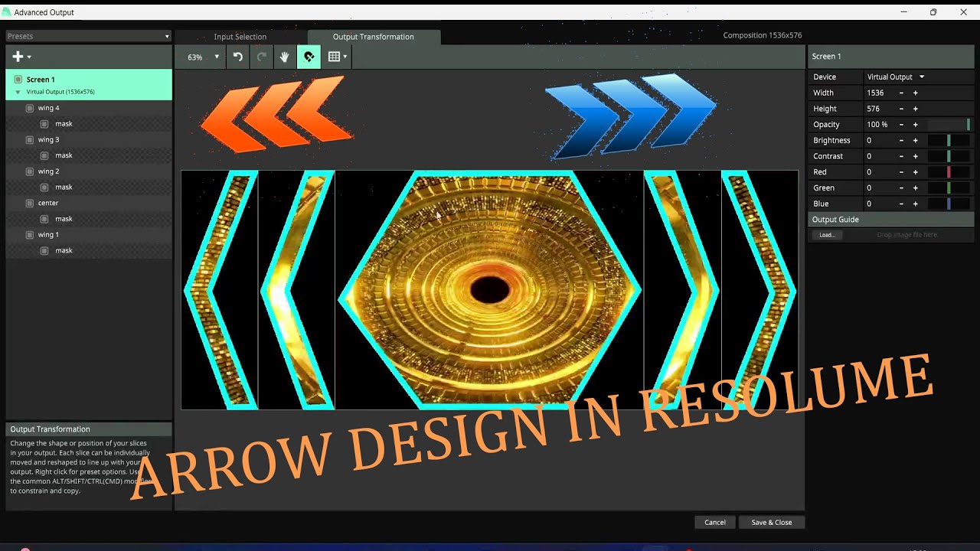
Task: Select the center slice row
Action: (89, 203)
